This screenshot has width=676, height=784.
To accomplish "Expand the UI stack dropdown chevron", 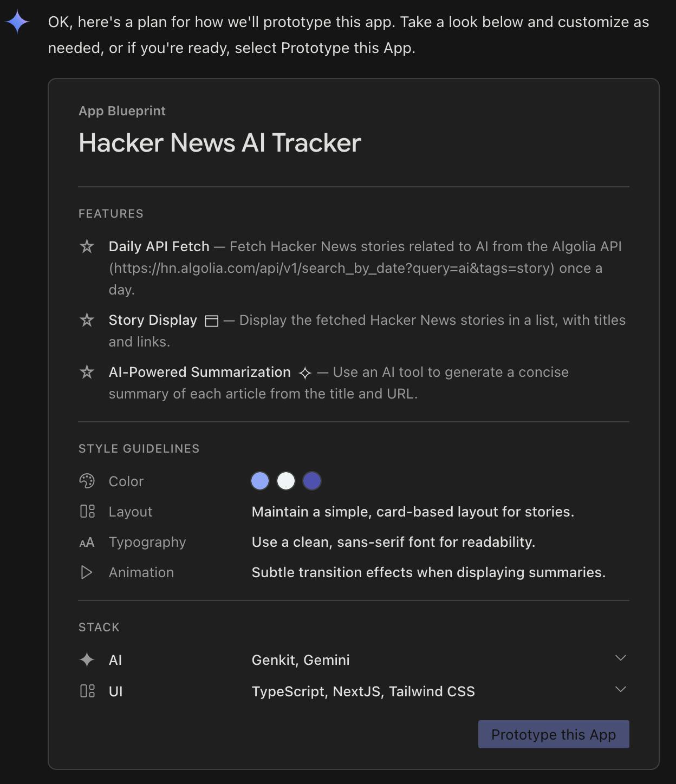I will click(621, 690).
